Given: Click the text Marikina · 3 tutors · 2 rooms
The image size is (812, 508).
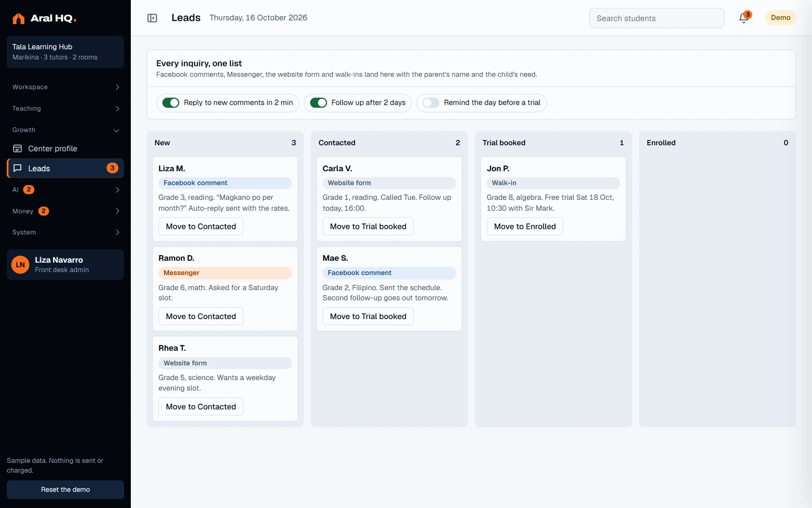Looking at the screenshot, I should pos(55,57).
